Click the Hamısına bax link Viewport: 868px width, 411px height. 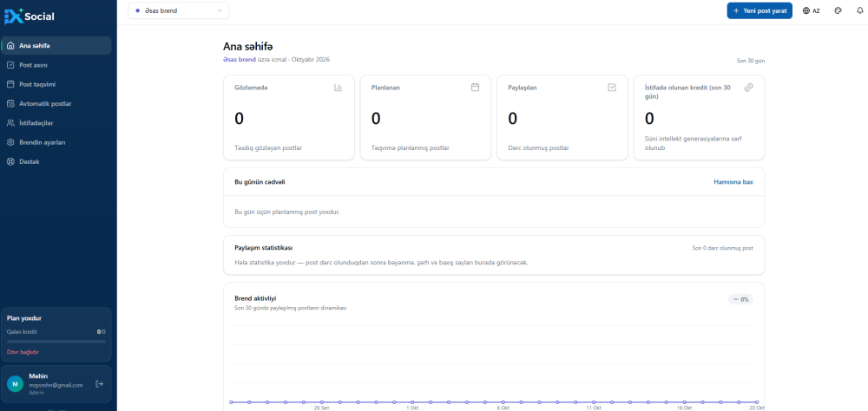coord(733,181)
